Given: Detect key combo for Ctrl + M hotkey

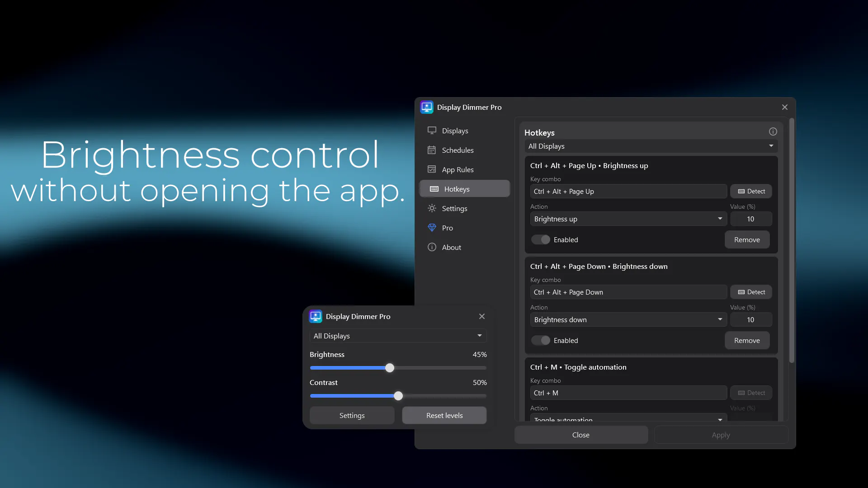Looking at the screenshot, I should coord(751,393).
